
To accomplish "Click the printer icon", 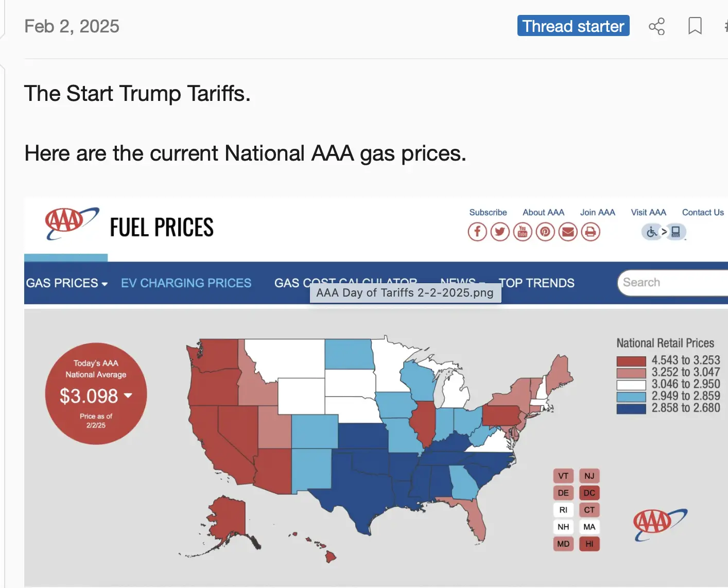I will coord(591,232).
